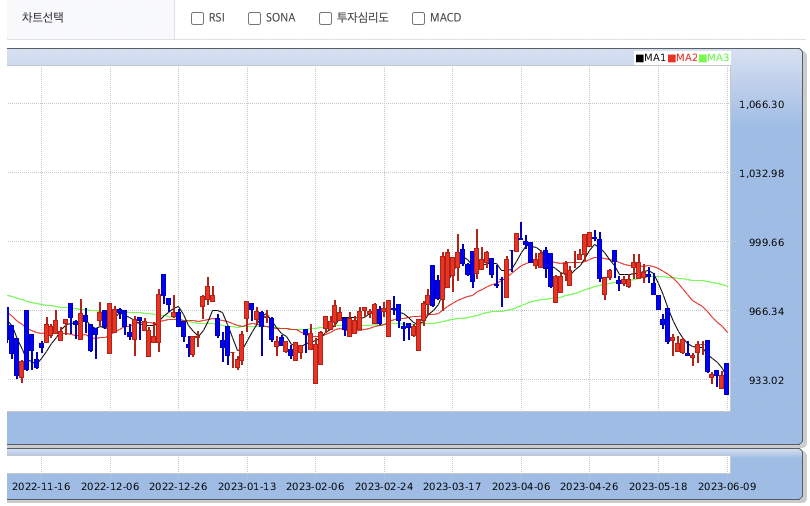Click the 966.34 price axis label
The image size is (810, 506).
pos(767,311)
